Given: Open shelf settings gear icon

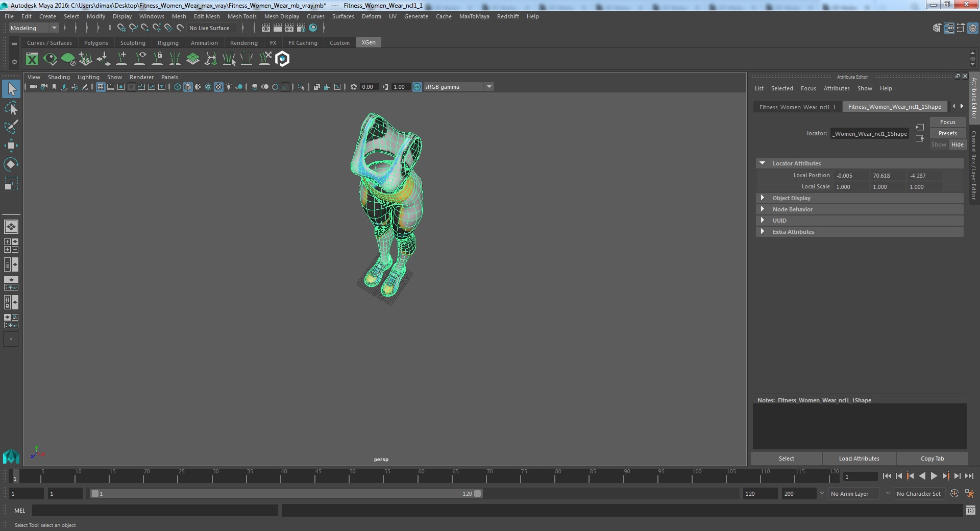Looking at the screenshot, I should (x=14, y=62).
